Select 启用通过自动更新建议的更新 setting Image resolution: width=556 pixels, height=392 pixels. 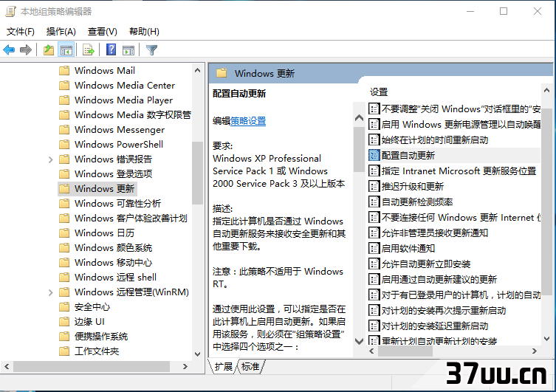pos(439,279)
